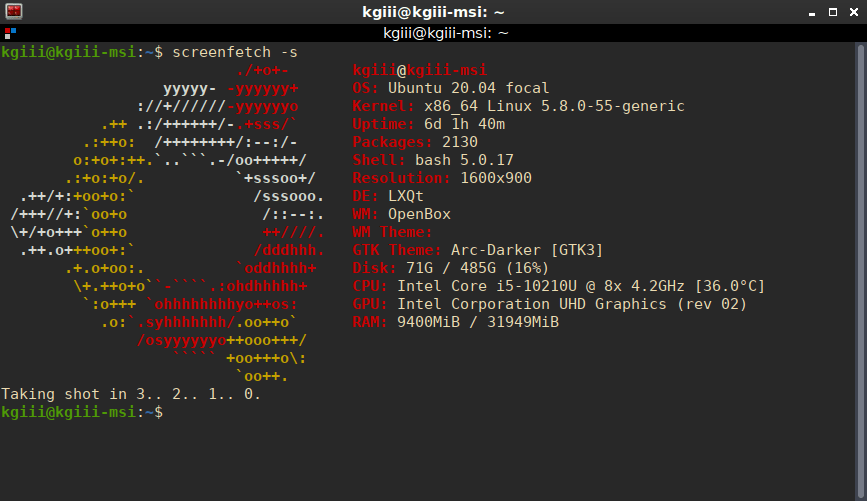Minimize the terminal window
Screen dimensions: 867x501
tap(812, 12)
